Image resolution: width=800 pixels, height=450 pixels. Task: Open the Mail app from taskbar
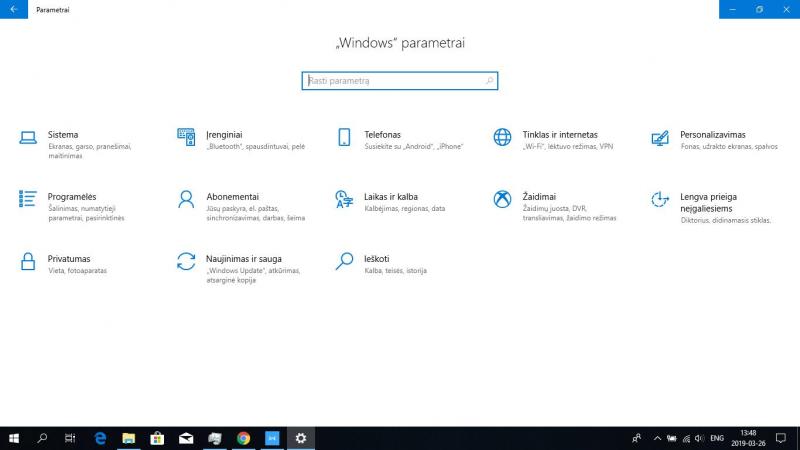click(186, 438)
